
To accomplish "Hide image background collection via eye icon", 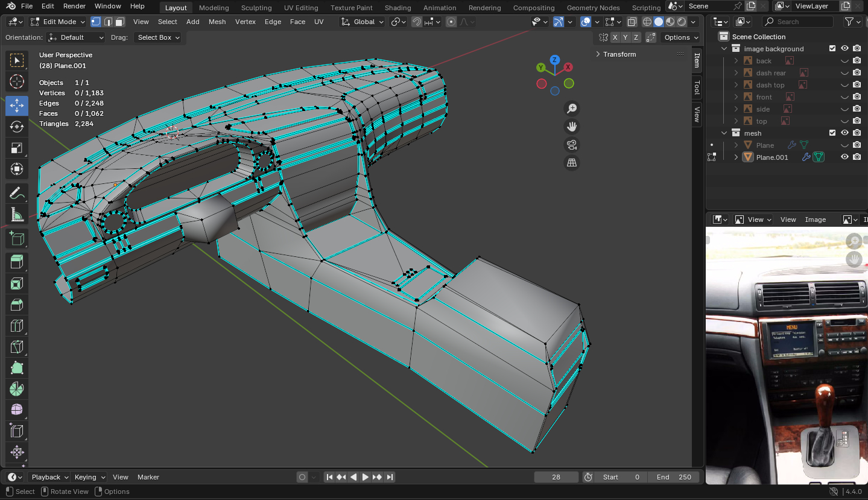I will coord(844,48).
